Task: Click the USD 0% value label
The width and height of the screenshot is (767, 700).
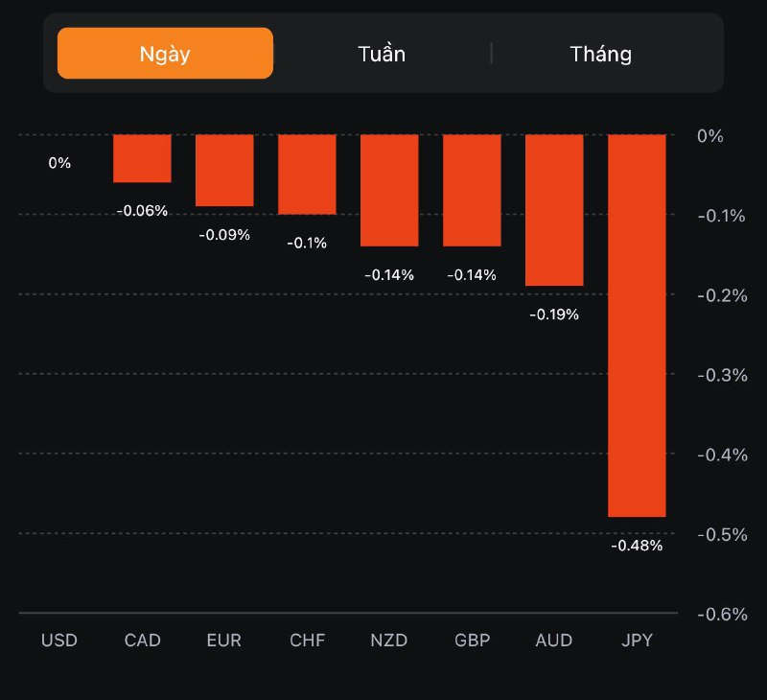Action: pyautogui.click(x=59, y=163)
